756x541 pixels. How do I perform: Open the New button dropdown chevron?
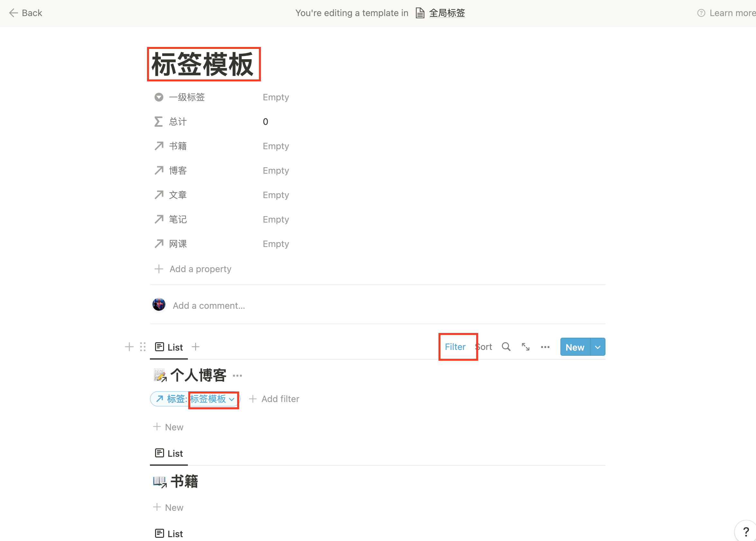click(x=597, y=347)
